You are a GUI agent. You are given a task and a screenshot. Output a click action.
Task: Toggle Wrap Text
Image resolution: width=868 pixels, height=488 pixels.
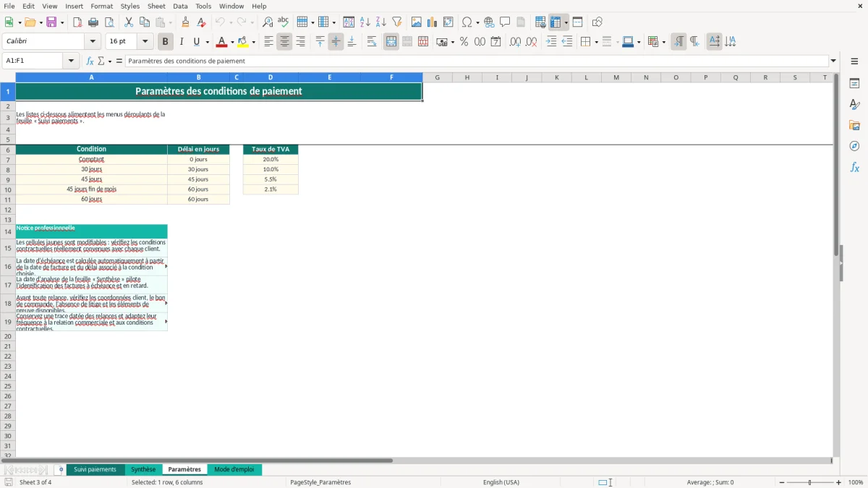click(372, 42)
